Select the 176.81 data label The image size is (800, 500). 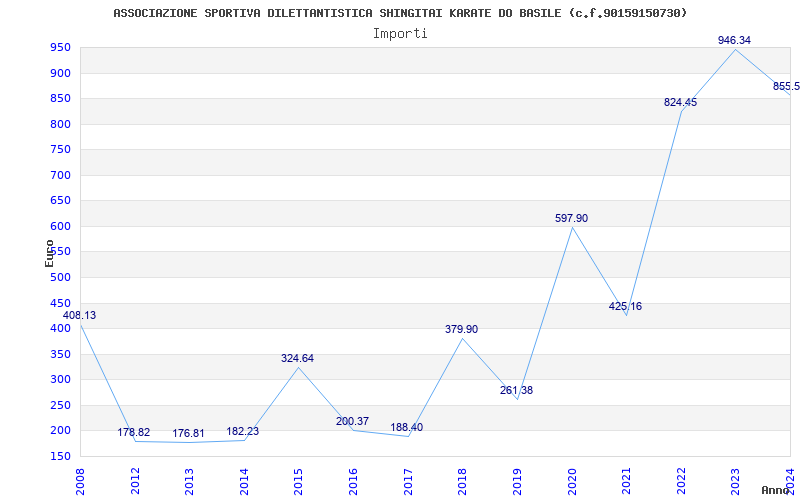(188, 433)
